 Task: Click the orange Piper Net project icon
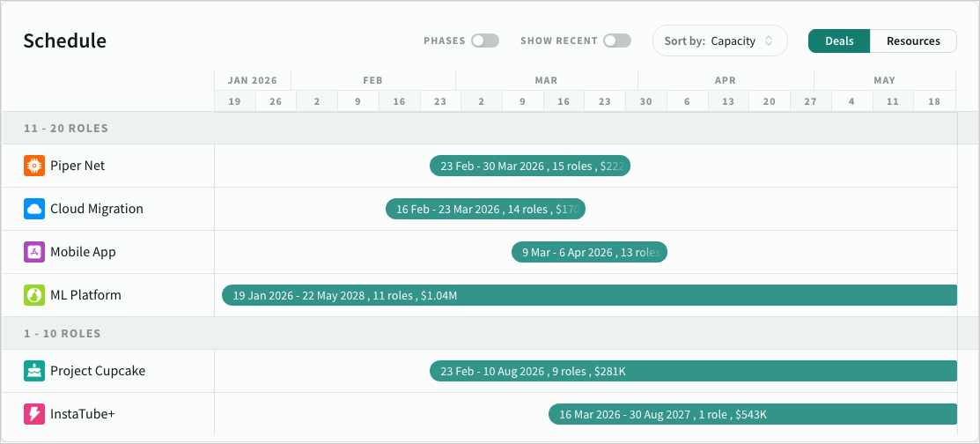click(x=34, y=166)
